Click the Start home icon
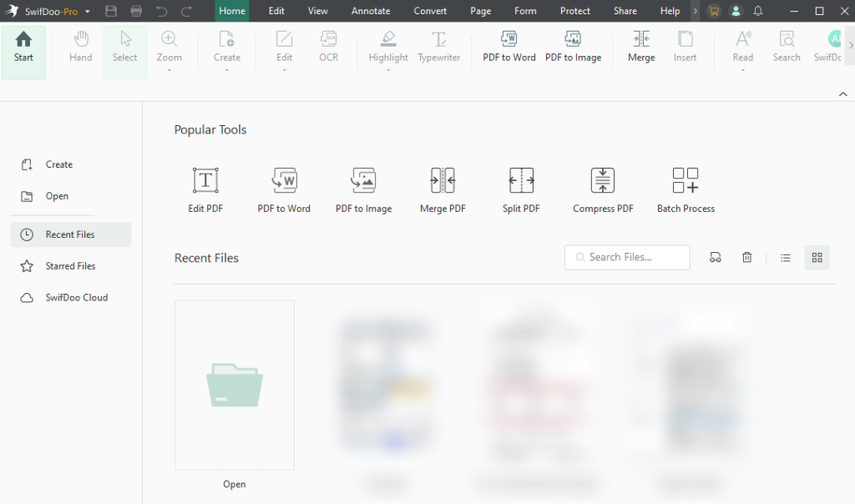 (23, 39)
